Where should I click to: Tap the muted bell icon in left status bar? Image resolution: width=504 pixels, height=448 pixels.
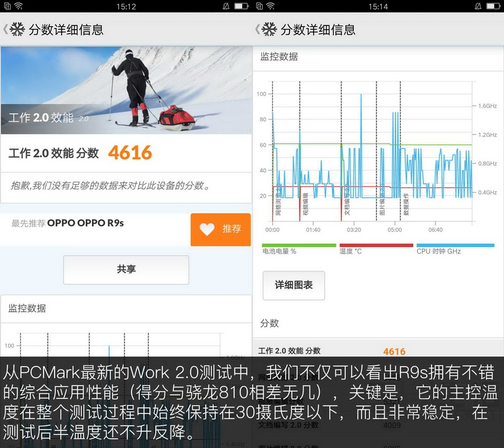[x=226, y=6]
